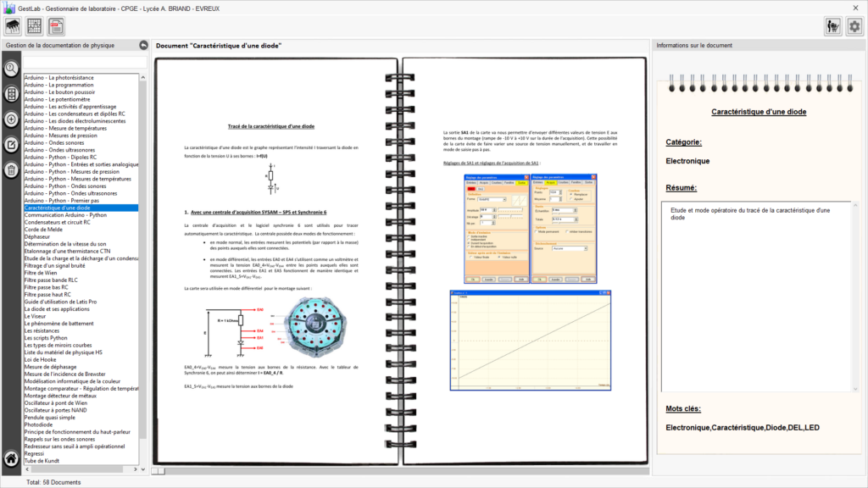Click the search text field above list
This screenshot has height=488, width=868.
[85, 62]
